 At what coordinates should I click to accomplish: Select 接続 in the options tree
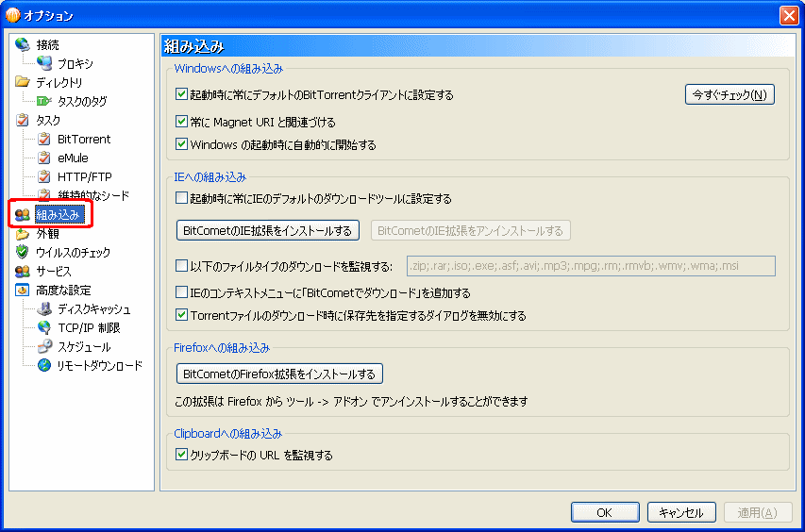click(x=47, y=45)
